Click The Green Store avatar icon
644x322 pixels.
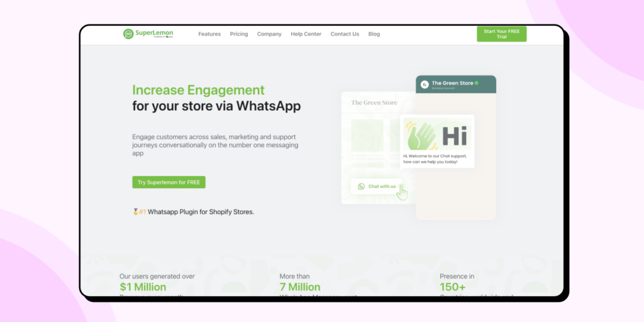point(425,85)
